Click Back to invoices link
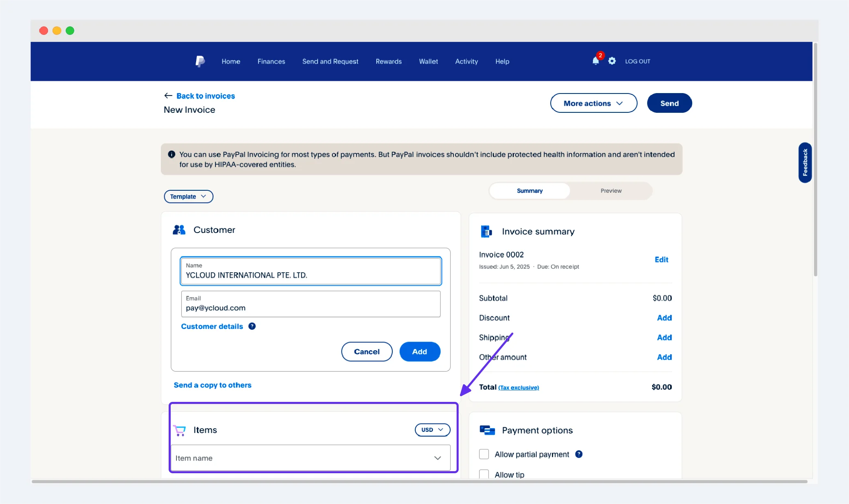The height and width of the screenshot is (504, 849). [x=206, y=96]
